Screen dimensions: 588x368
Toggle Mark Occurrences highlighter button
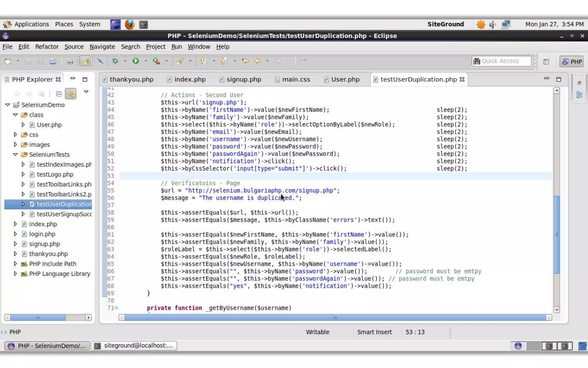tap(85, 61)
